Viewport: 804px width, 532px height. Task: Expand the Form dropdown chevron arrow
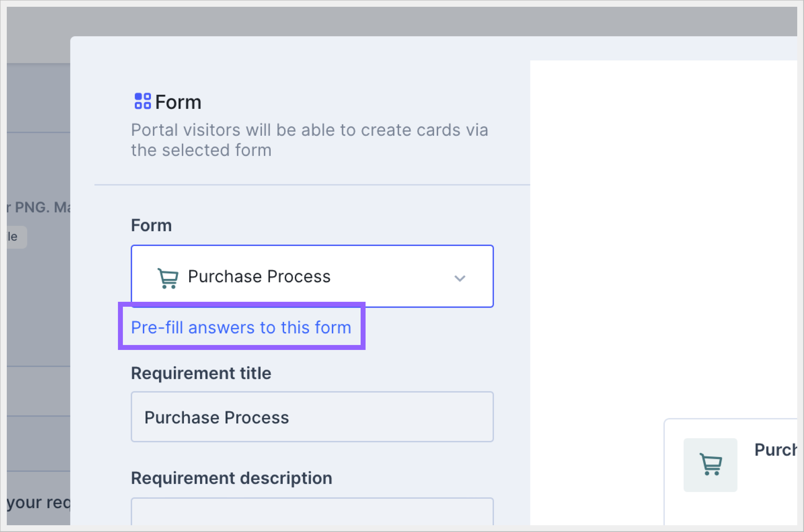459,278
